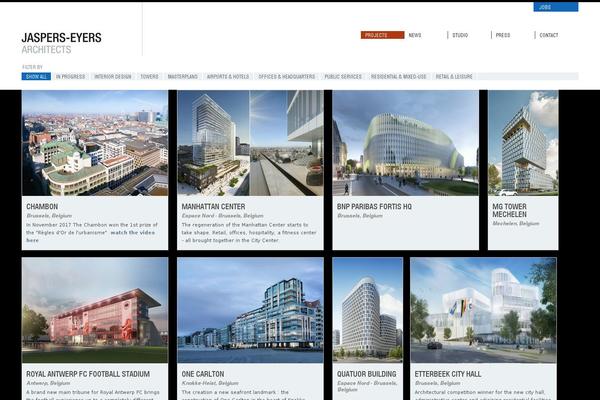Click the BNP Paribas Fortis HQ title
This screenshot has height=400, width=600.
374,207
